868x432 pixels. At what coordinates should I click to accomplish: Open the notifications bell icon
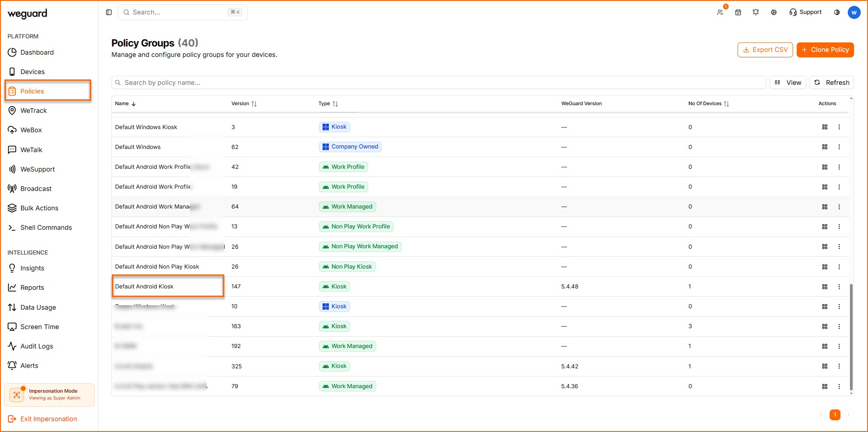pyautogui.click(x=756, y=12)
